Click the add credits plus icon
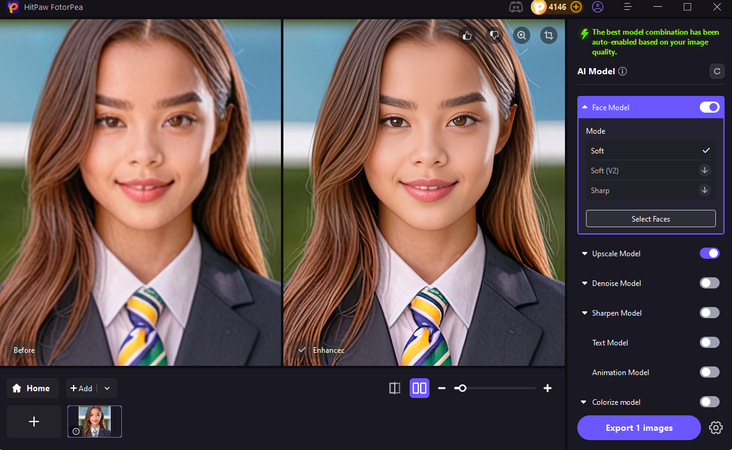Image resolution: width=732 pixels, height=450 pixels. (x=575, y=7)
